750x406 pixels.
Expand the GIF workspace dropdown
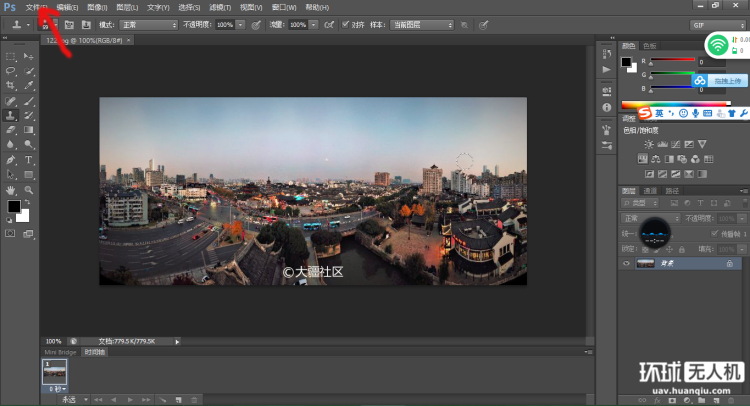pyautogui.click(x=717, y=24)
